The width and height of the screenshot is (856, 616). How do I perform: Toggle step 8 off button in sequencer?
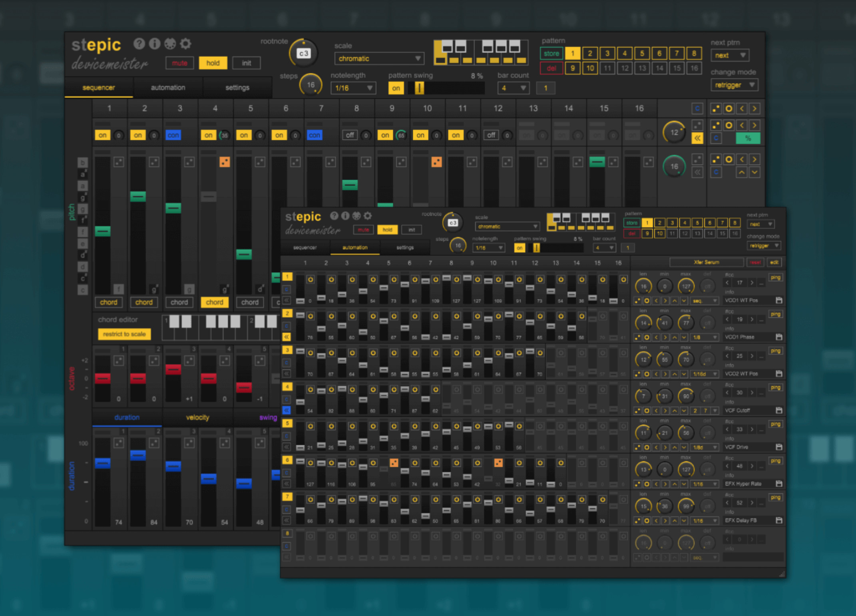[350, 135]
